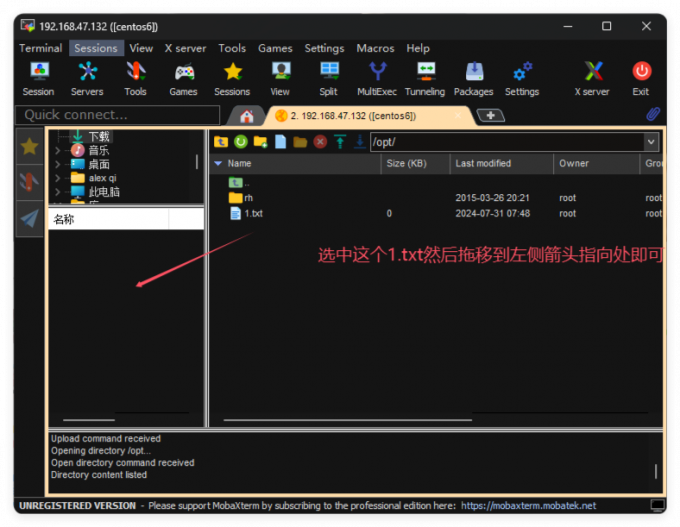Upload a file with green up arrow
The width and height of the screenshot is (680, 527).
click(x=340, y=142)
